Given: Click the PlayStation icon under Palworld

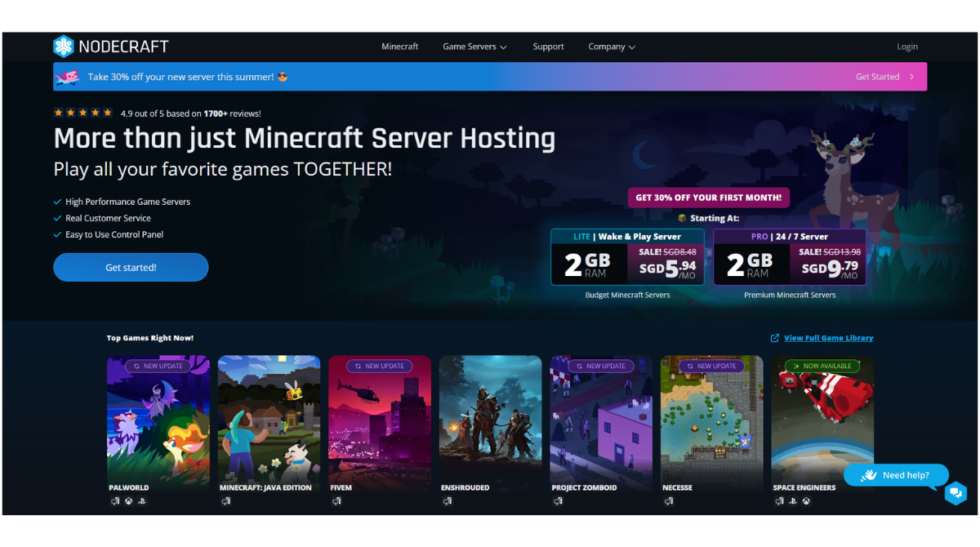Looking at the screenshot, I should point(141,501).
